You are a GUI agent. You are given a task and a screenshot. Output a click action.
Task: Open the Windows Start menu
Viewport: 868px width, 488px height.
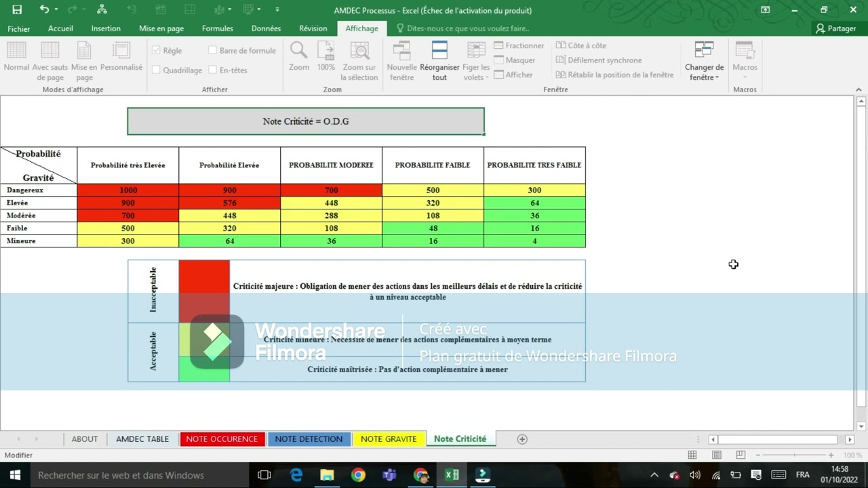[15, 475]
